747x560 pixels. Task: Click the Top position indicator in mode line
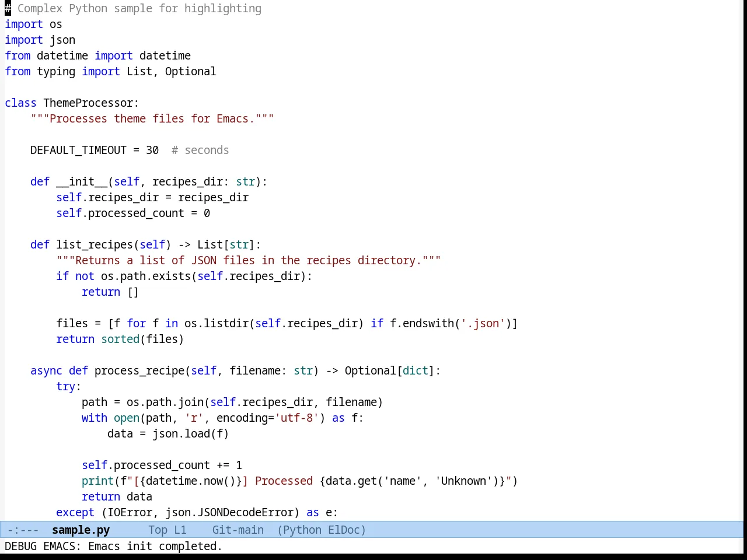click(x=158, y=530)
